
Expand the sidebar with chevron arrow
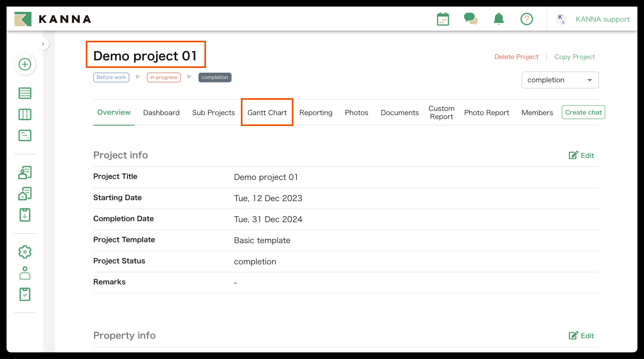pos(43,44)
